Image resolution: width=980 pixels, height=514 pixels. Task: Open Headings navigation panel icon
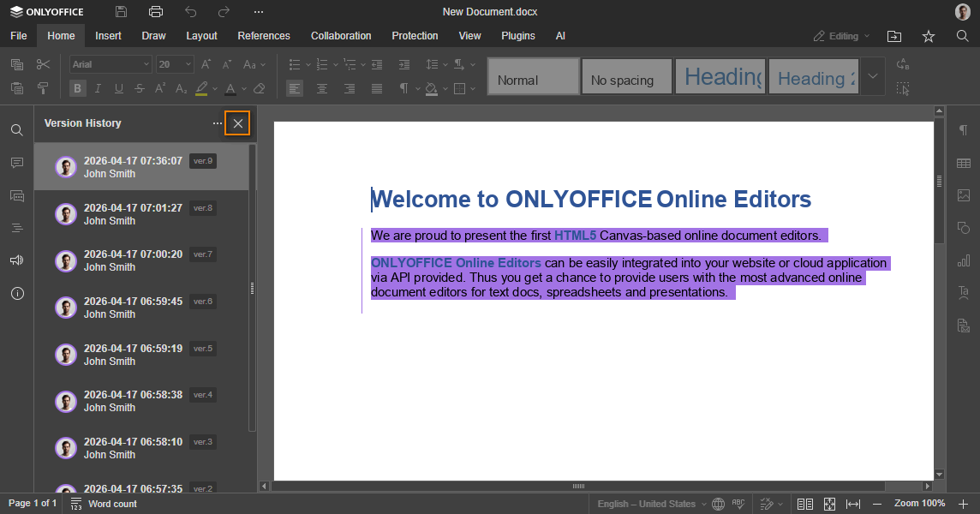click(x=16, y=228)
